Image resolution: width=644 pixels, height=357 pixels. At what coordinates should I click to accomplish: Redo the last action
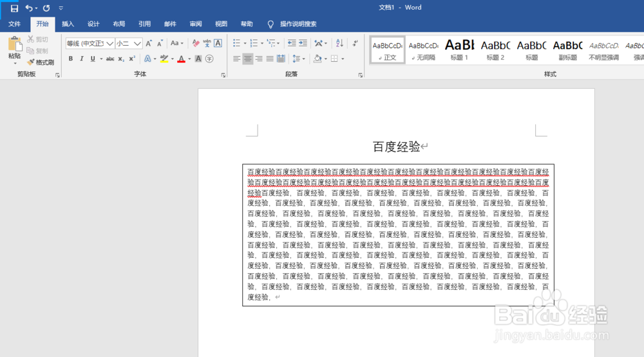[x=46, y=8]
